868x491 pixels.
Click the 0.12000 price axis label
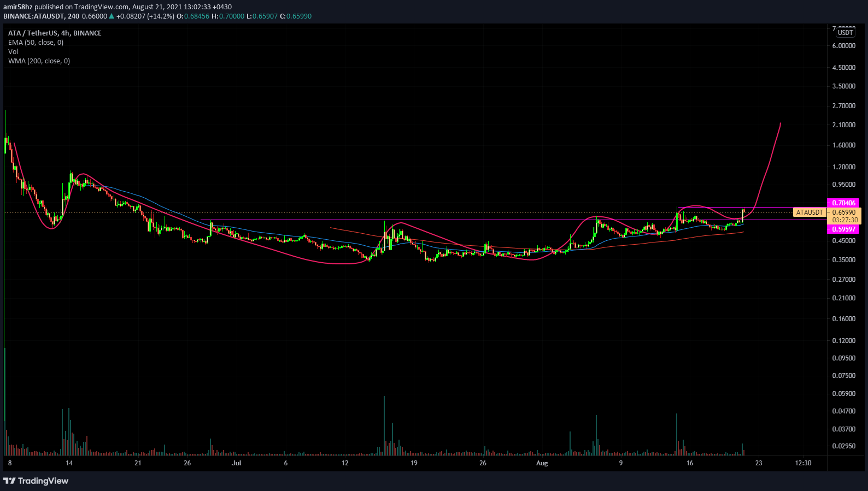point(844,341)
